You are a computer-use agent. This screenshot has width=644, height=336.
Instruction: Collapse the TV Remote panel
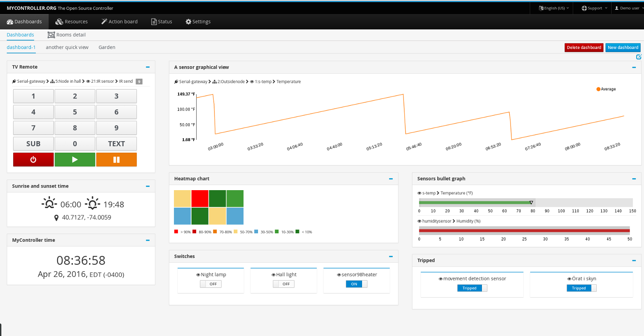click(x=148, y=67)
